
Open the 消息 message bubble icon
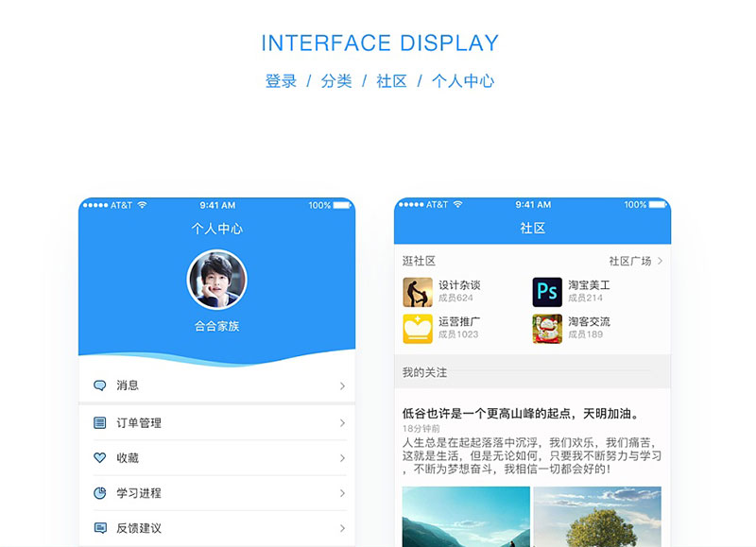point(100,385)
